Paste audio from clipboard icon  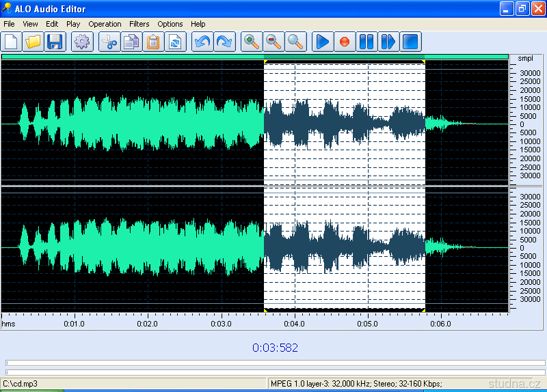click(x=152, y=42)
